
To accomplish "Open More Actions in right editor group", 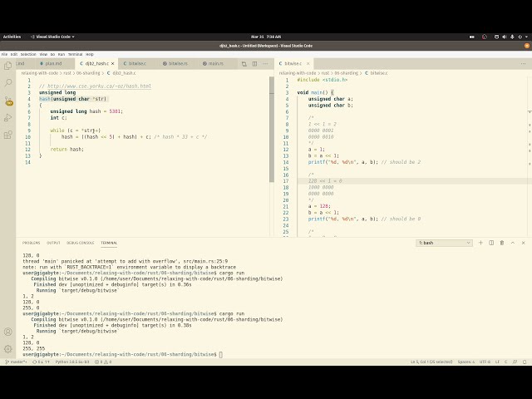I will coord(523,64).
